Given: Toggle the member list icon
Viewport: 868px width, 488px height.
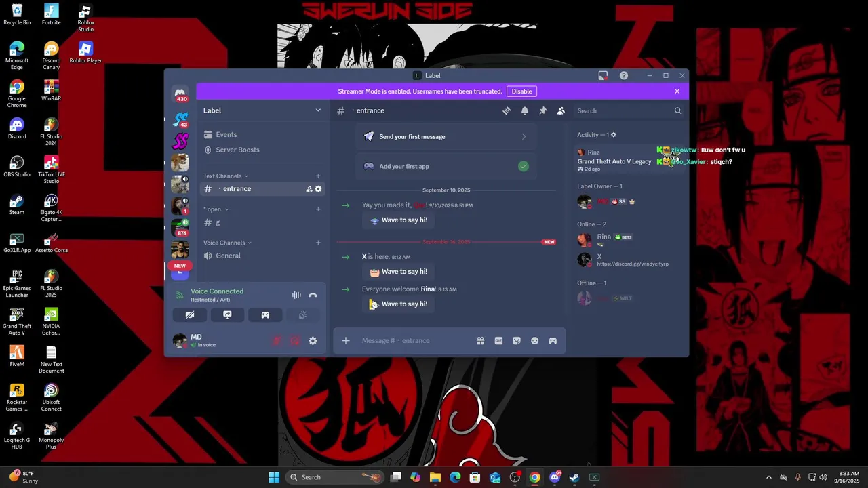Looking at the screenshot, I should point(561,110).
